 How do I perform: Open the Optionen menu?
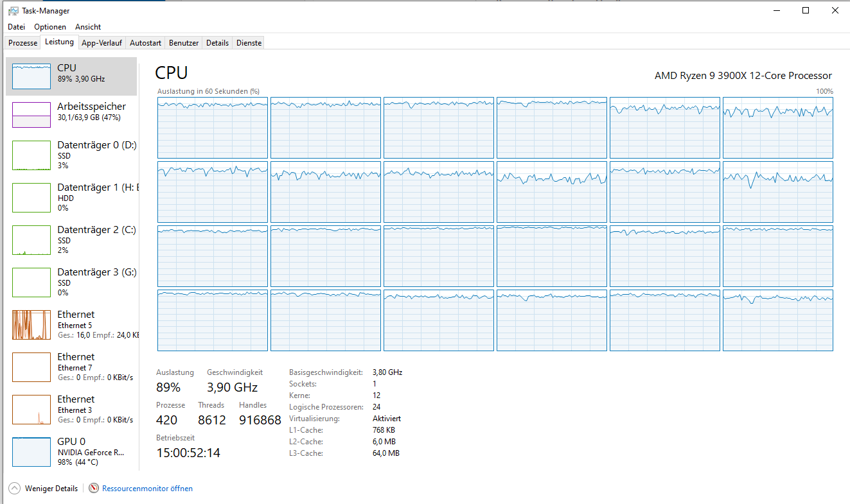pos(50,27)
